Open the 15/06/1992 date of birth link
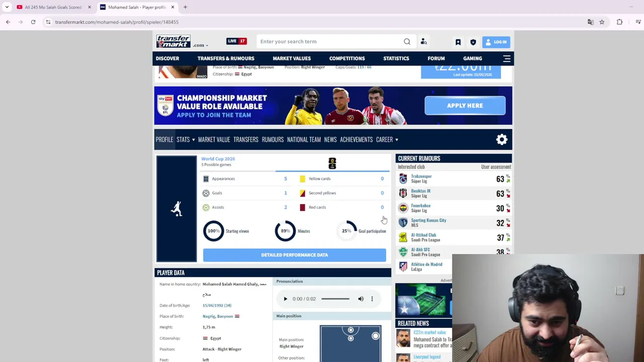The width and height of the screenshot is (644, 362). (217, 305)
